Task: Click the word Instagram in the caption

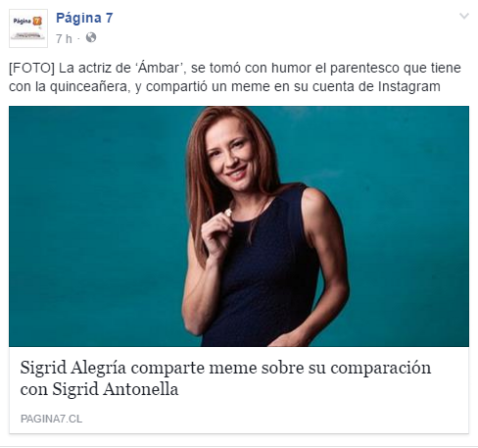Action: (x=409, y=87)
